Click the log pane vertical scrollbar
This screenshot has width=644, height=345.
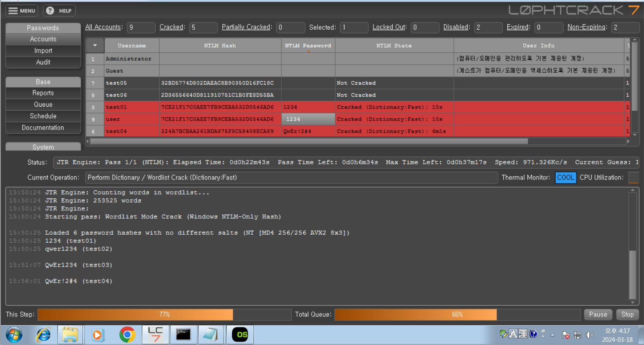(x=632, y=275)
